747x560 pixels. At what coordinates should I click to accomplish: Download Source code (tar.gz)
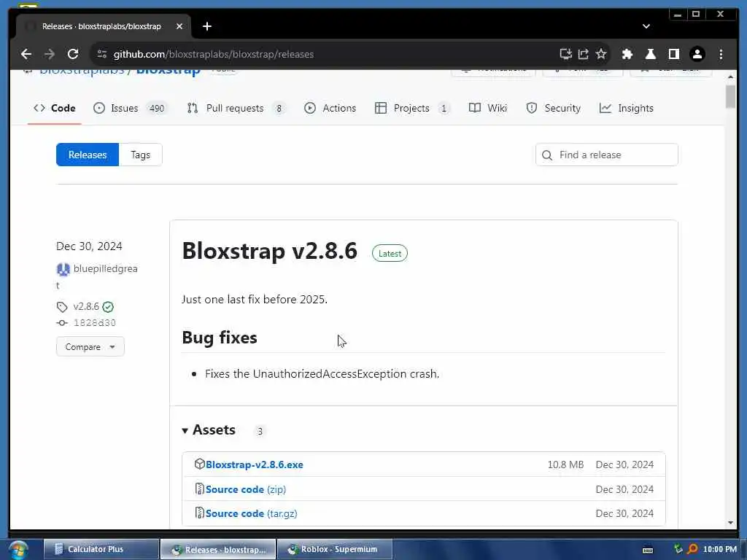252,514
